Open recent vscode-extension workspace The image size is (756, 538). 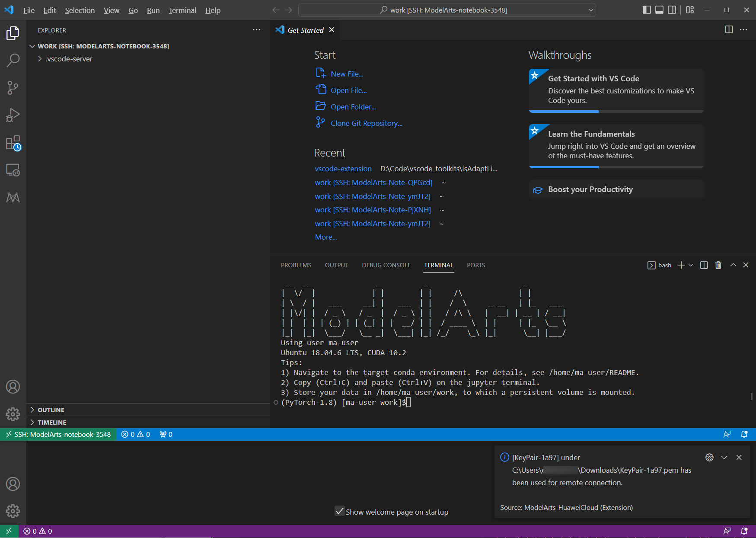pyautogui.click(x=343, y=169)
